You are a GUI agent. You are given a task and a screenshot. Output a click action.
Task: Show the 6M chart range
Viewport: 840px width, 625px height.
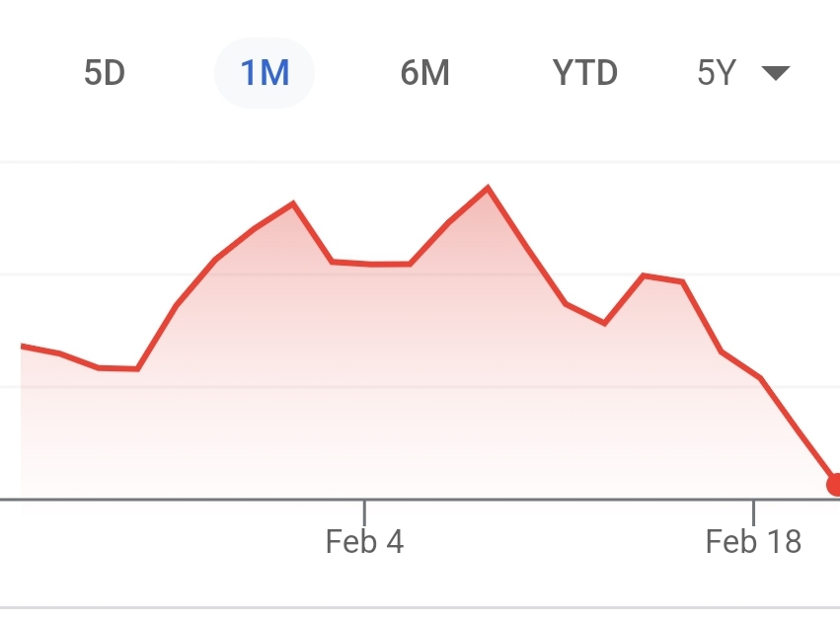[x=424, y=73]
